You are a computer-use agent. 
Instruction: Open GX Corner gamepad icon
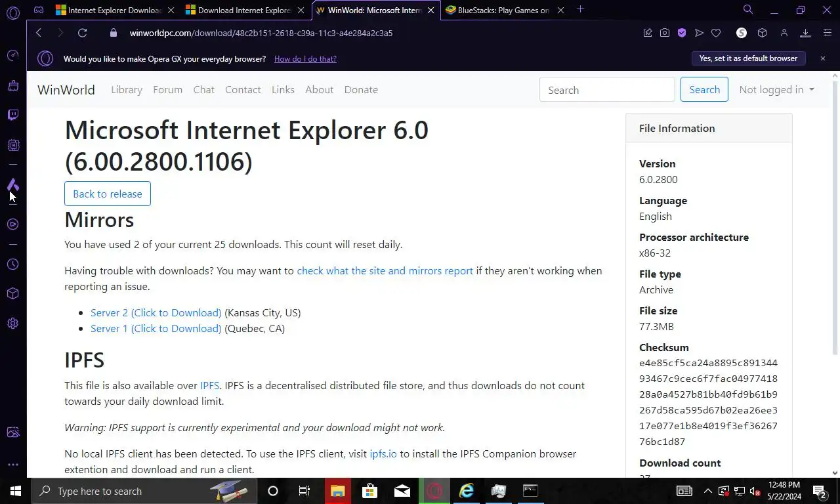coord(39,10)
